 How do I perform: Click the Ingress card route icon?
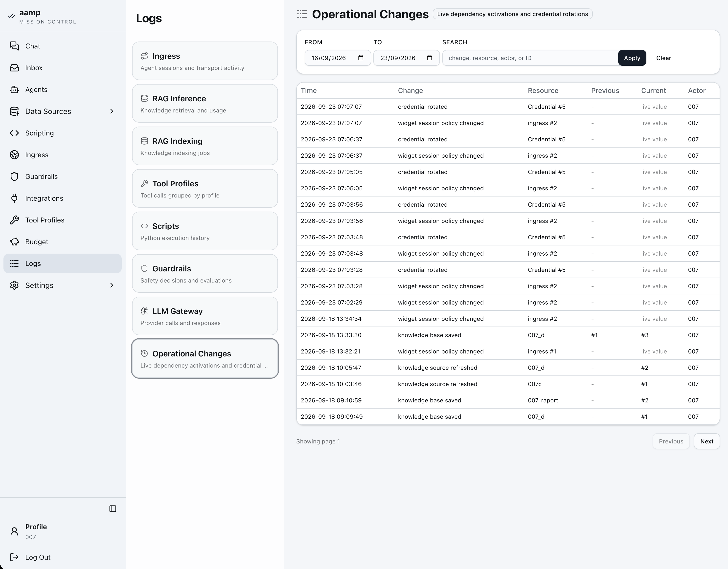click(144, 56)
